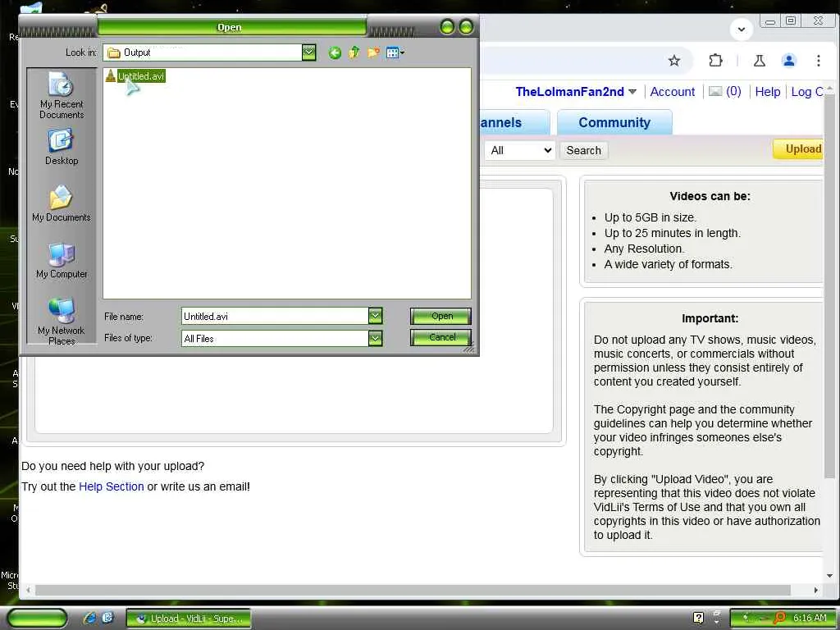Image resolution: width=840 pixels, height=630 pixels.
Task: Launch Internet Explorer from quick launch
Action: point(89,618)
